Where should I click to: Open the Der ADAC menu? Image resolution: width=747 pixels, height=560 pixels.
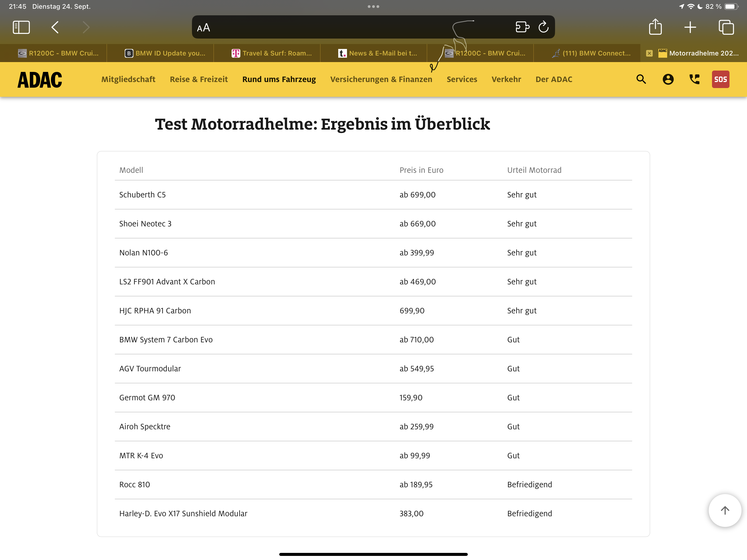tap(553, 79)
